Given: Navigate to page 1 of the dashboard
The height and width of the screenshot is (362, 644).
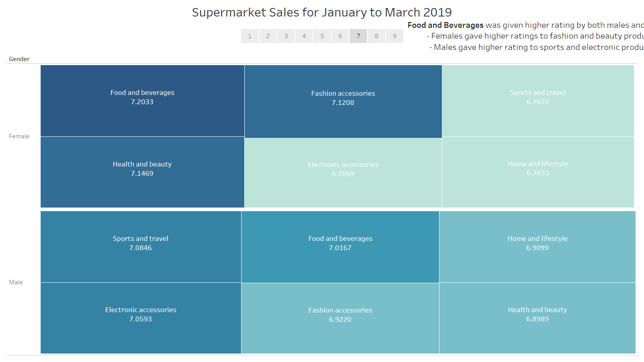Looking at the screenshot, I should pyautogui.click(x=250, y=36).
